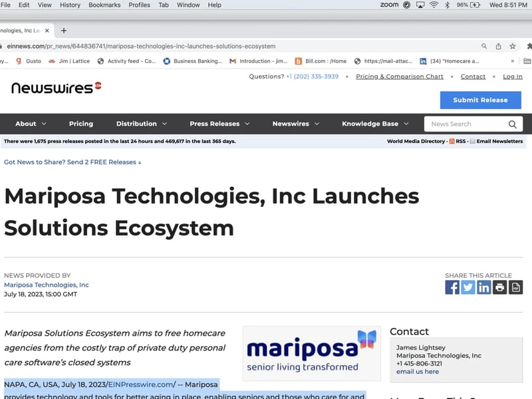Click the Newswires logo

coord(57,88)
